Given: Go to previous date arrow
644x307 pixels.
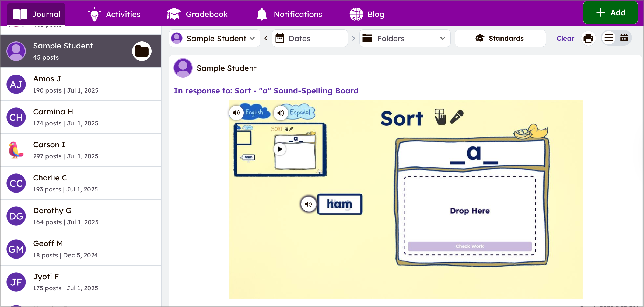Looking at the screenshot, I should tap(266, 38).
